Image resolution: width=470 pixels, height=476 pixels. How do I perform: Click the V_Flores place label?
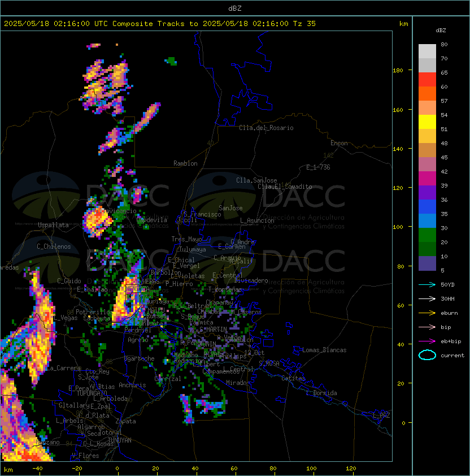[x=85, y=456]
